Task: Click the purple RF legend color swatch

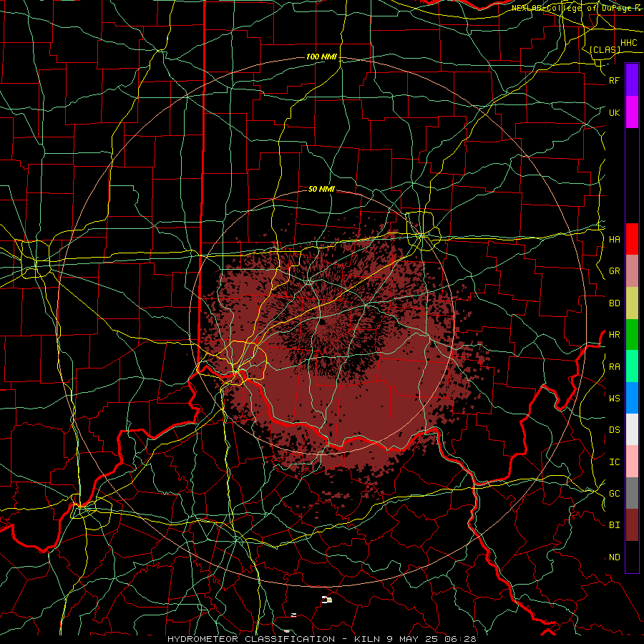Action: pos(632,80)
